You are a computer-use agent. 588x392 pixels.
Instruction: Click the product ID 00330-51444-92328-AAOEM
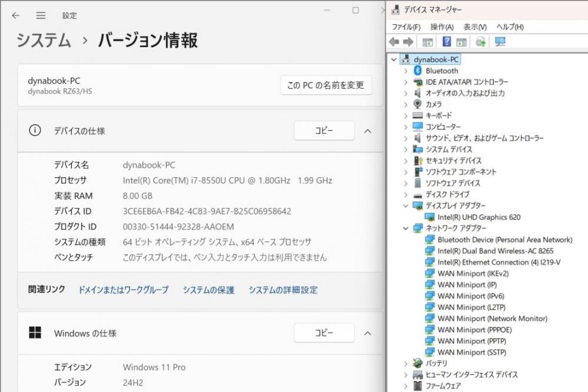point(179,227)
